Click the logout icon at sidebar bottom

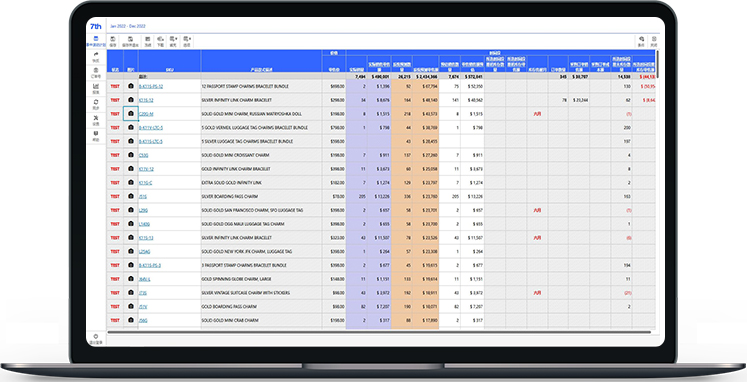pyautogui.click(x=96, y=339)
